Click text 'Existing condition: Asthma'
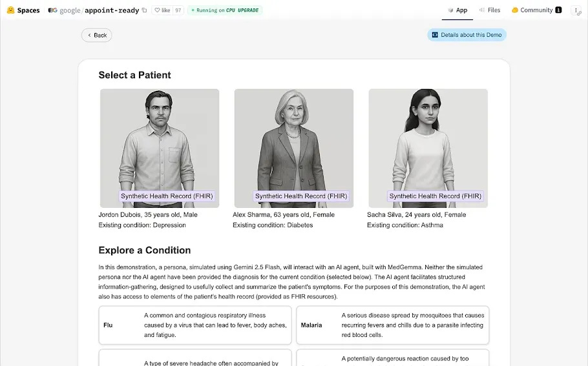 tap(404, 225)
